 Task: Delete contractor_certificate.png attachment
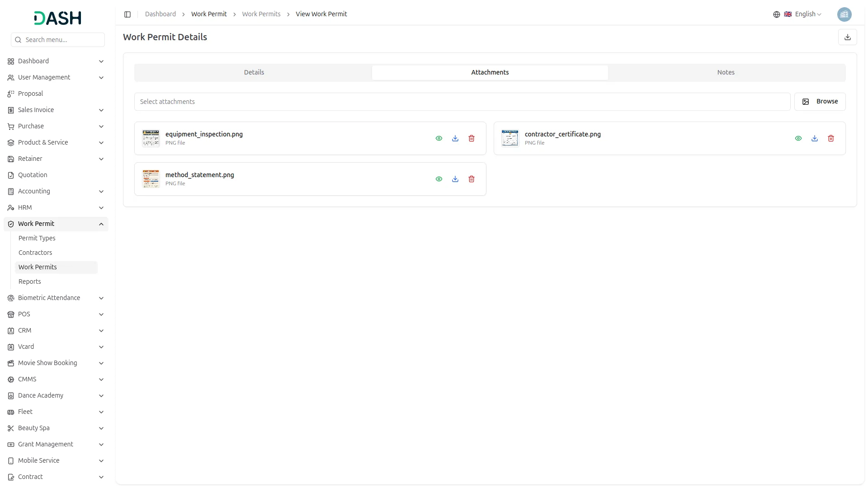(x=831, y=138)
